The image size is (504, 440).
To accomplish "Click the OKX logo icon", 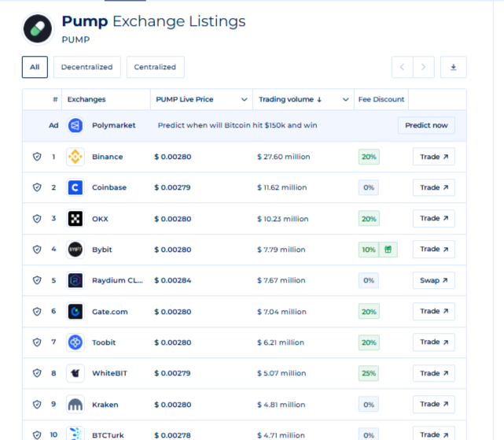I will click(75, 219).
